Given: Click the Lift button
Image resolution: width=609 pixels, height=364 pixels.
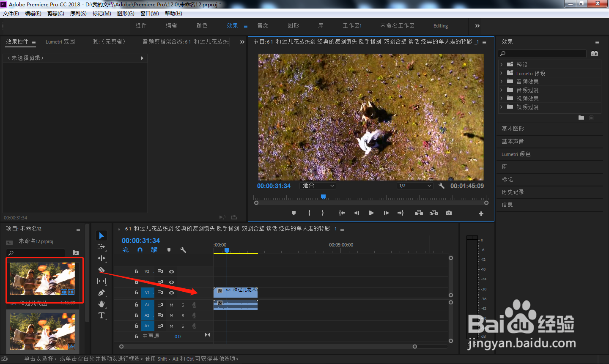Looking at the screenshot, I should [x=419, y=213].
